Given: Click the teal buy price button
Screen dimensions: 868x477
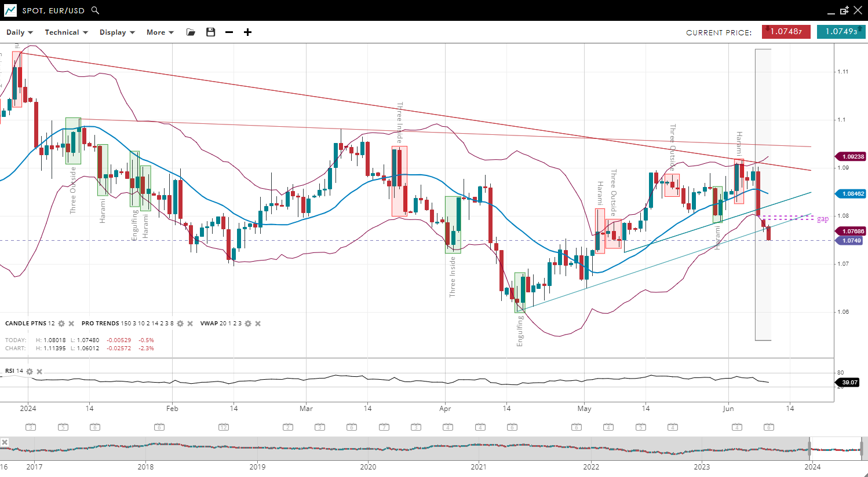Looking at the screenshot, I should (x=841, y=32).
